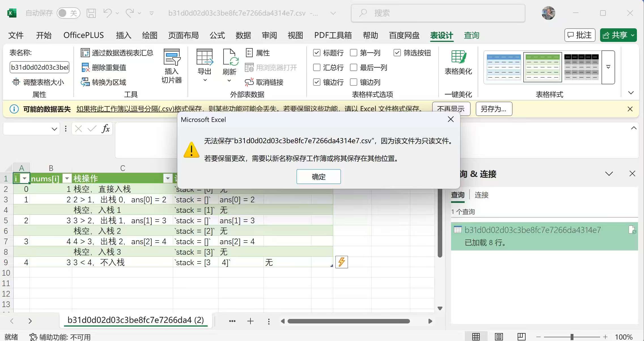Screen dimensions: 644x341
Task: Click Summarize with PivotTable icon
Action: click(x=85, y=53)
